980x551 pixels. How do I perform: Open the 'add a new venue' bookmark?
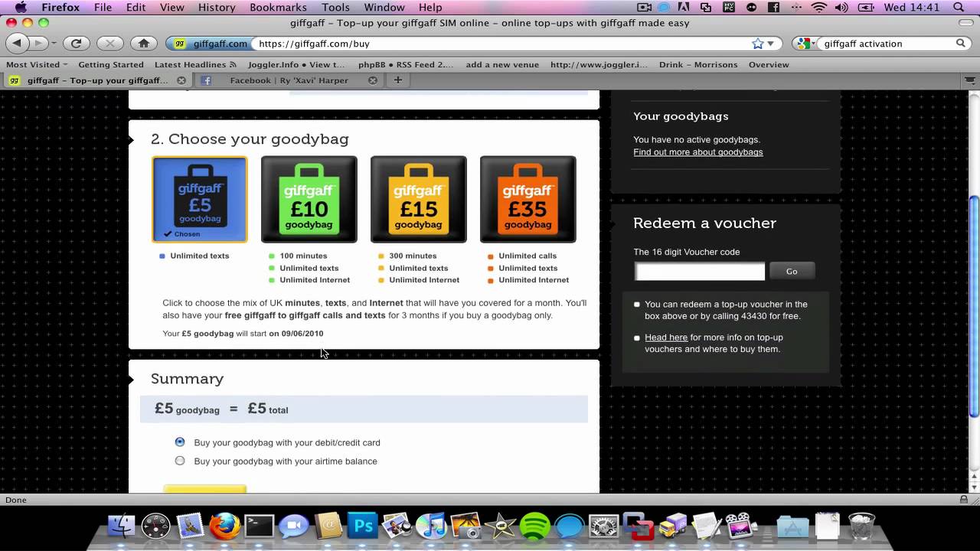tap(502, 64)
